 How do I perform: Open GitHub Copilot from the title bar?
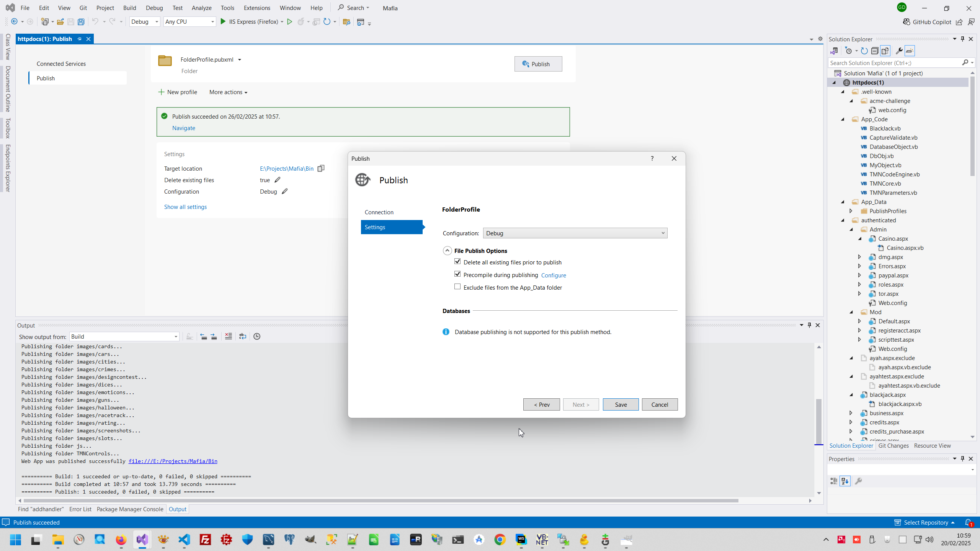[927, 22]
